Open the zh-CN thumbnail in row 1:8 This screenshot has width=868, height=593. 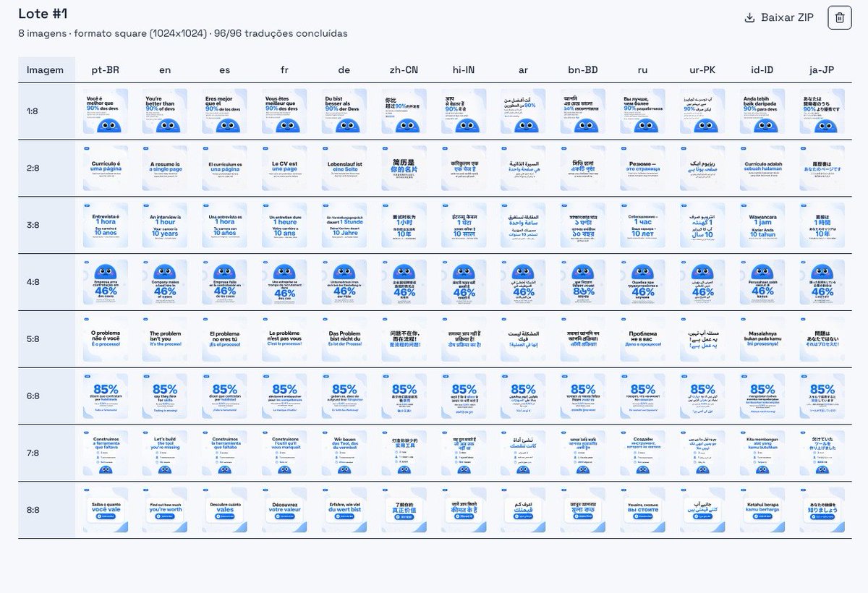404,111
